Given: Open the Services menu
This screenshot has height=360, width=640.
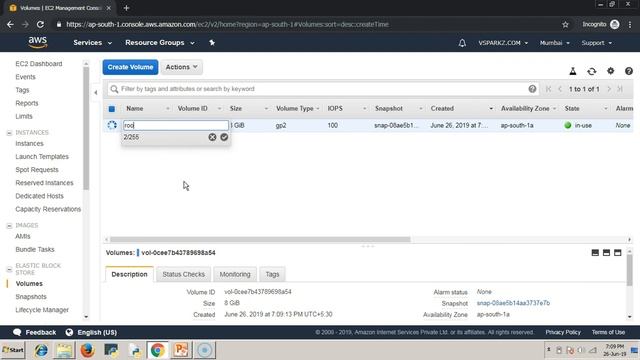Looking at the screenshot, I should [92, 42].
